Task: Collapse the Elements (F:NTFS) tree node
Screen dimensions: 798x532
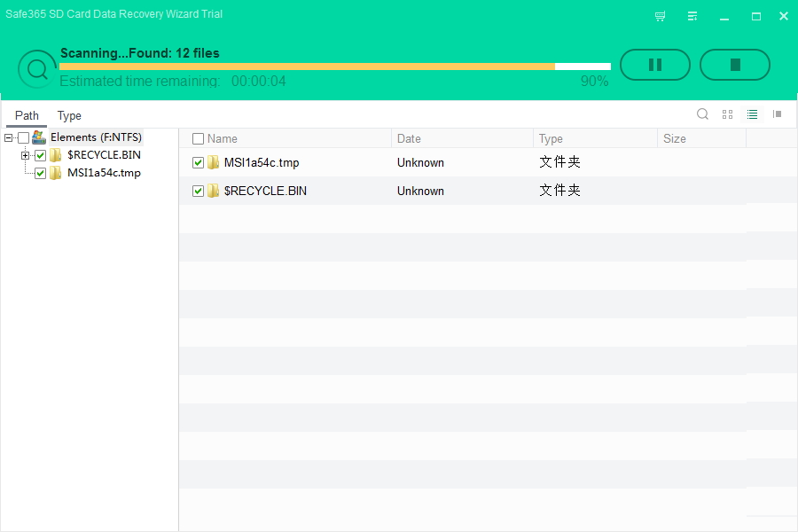Action: tap(8, 137)
